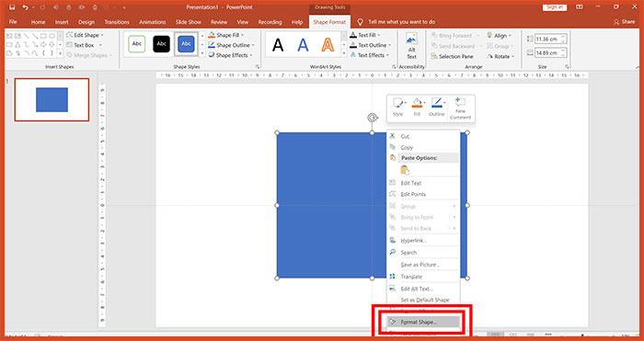Expand the Rotate dropdown in Arrange
Screen dimensions: 644x341
tap(500, 57)
